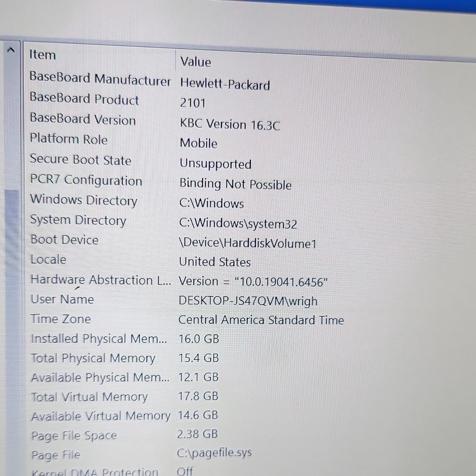Click the Hewlett-Packard value
The image size is (476, 476).
point(225,84)
